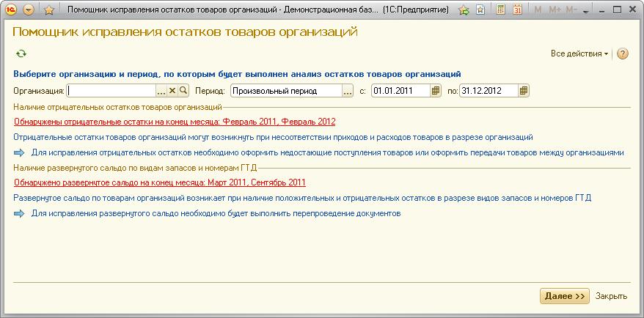This screenshot has height=318, width=644.
Task: Open the date picker for start date 01.01.2011
Action: pyautogui.click(x=435, y=91)
